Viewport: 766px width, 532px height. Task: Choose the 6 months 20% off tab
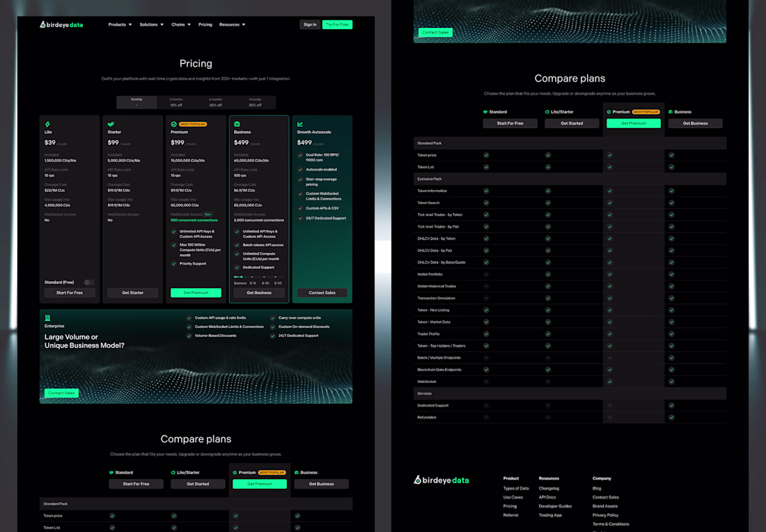click(215, 102)
